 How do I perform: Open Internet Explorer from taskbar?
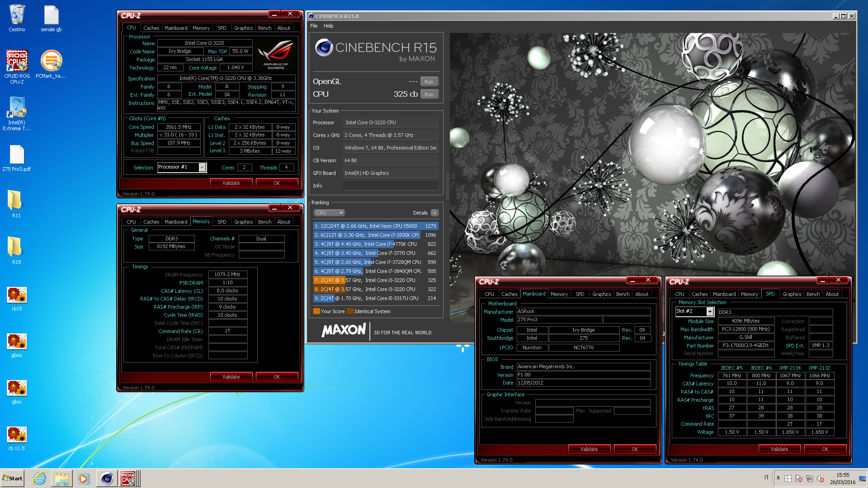(x=40, y=479)
